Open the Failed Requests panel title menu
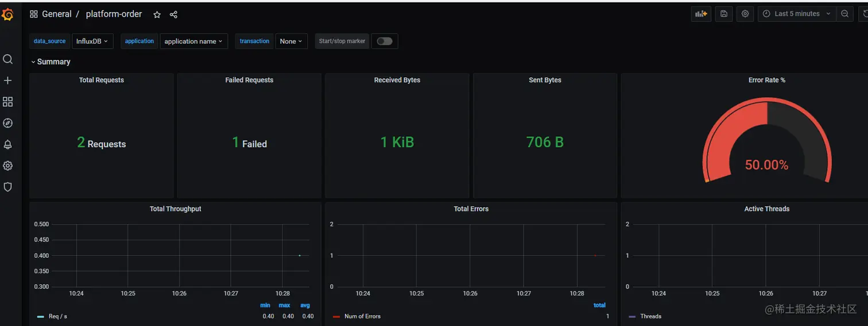The height and width of the screenshot is (326, 868). 249,80
